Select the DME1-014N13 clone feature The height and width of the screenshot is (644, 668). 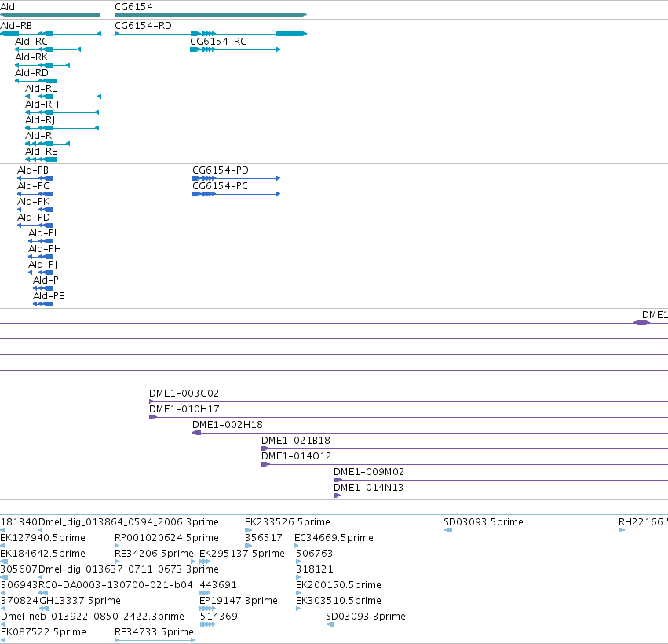pos(501,496)
